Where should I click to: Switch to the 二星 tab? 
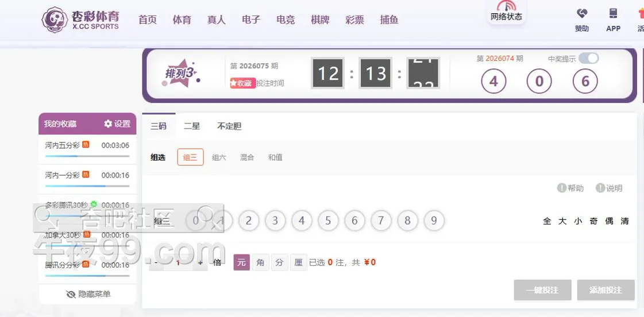192,126
